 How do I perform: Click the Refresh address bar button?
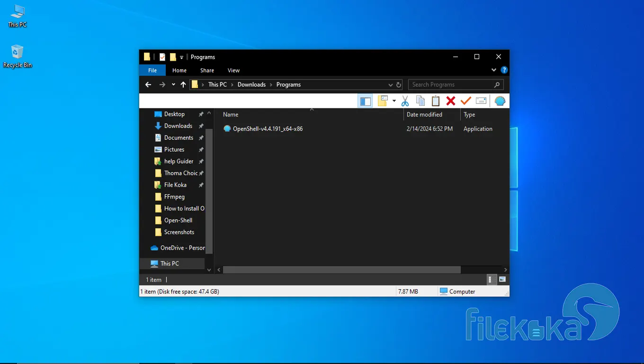pos(399,85)
